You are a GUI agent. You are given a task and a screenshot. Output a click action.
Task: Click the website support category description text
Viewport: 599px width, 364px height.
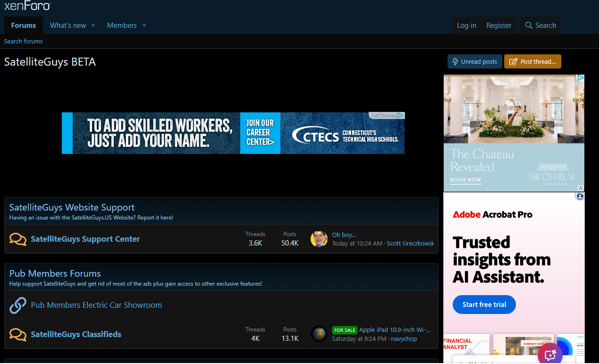click(91, 218)
